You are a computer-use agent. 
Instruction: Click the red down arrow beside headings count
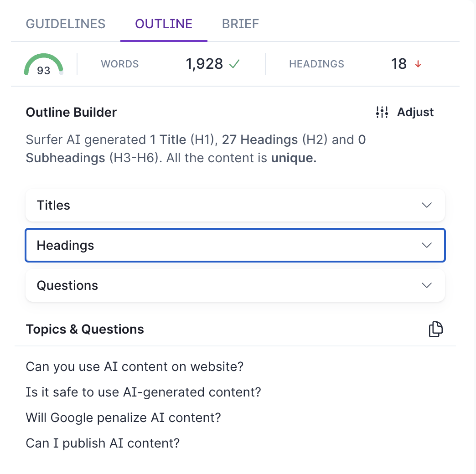418,64
